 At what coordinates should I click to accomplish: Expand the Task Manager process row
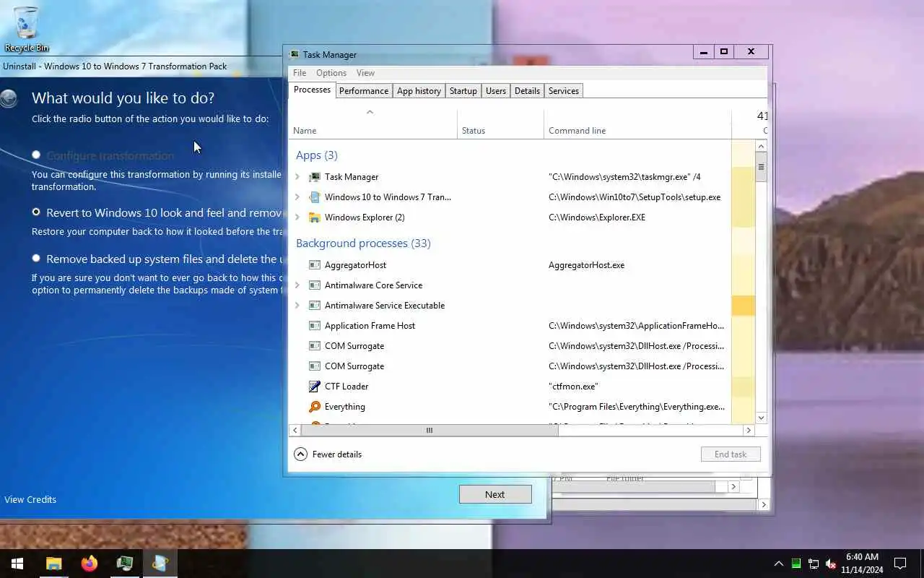(x=297, y=177)
